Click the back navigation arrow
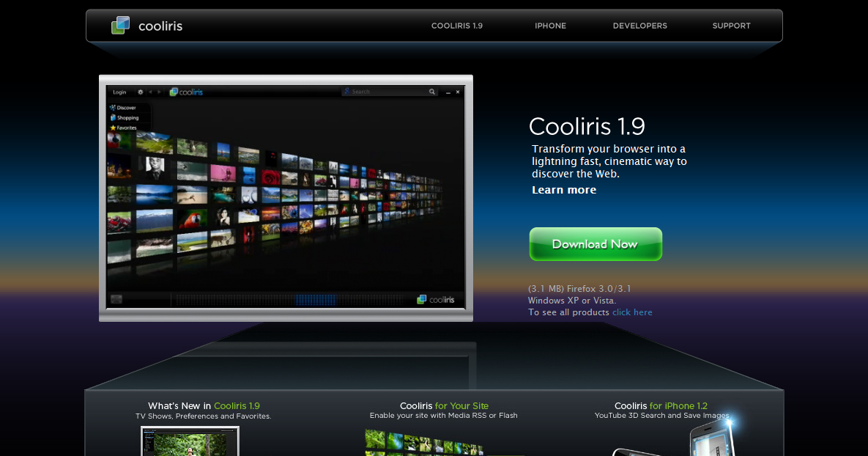Image resolution: width=868 pixels, height=456 pixels. click(150, 92)
